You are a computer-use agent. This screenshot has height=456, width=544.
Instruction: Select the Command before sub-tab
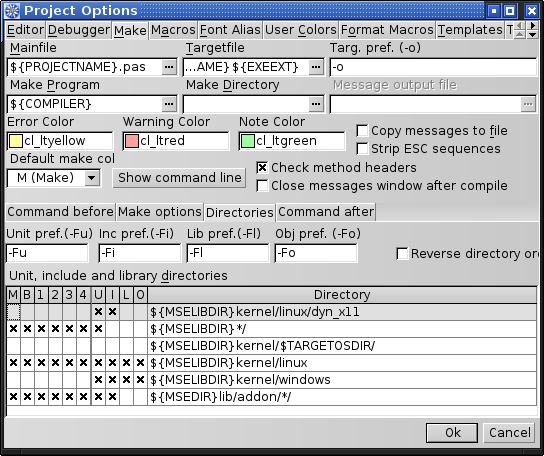60,212
